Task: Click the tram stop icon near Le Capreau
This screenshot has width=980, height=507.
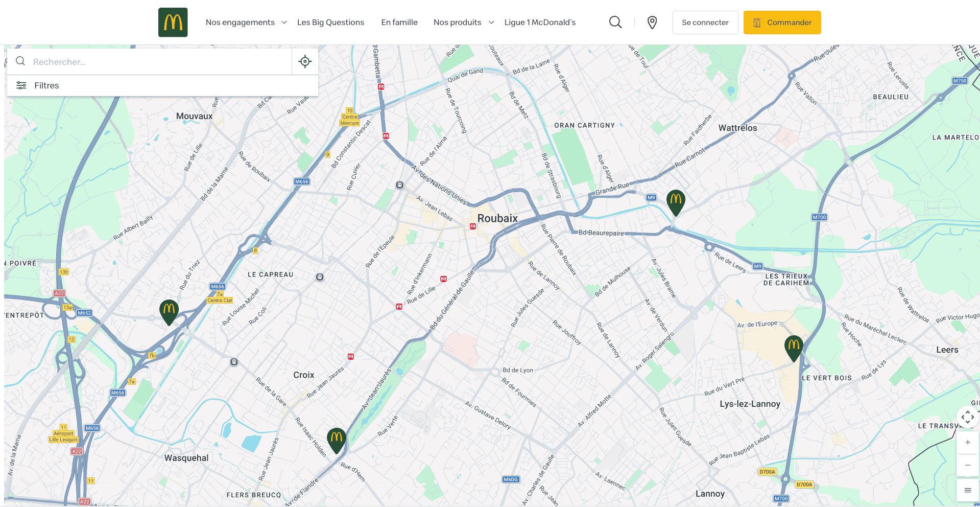Action: (x=320, y=277)
